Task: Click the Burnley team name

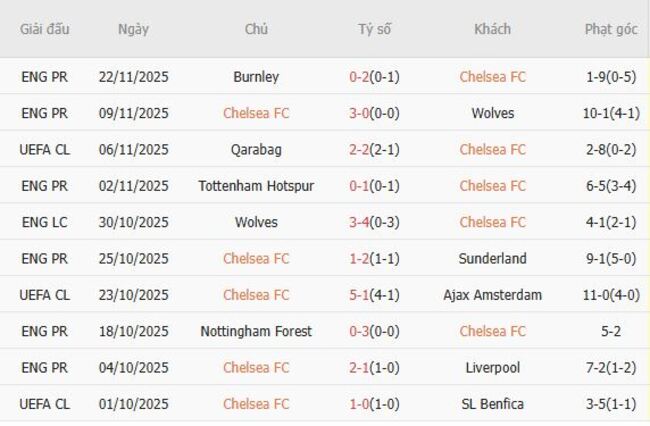Action: pyautogui.click(x=256, y=77)
